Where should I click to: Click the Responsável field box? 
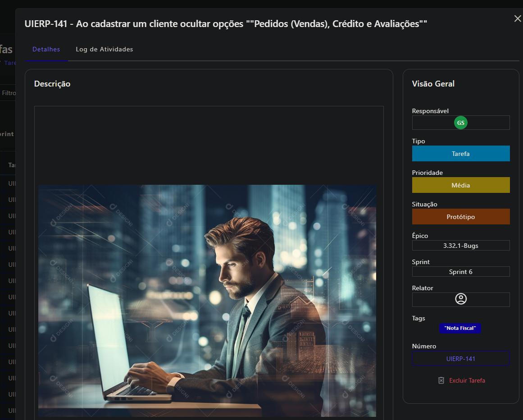pyautogui.click(x=461, y=123)
